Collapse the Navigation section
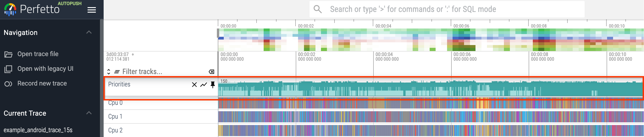 89,32
